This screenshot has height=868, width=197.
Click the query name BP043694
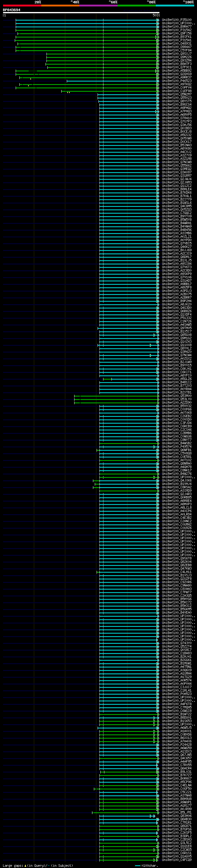point(11,10)
